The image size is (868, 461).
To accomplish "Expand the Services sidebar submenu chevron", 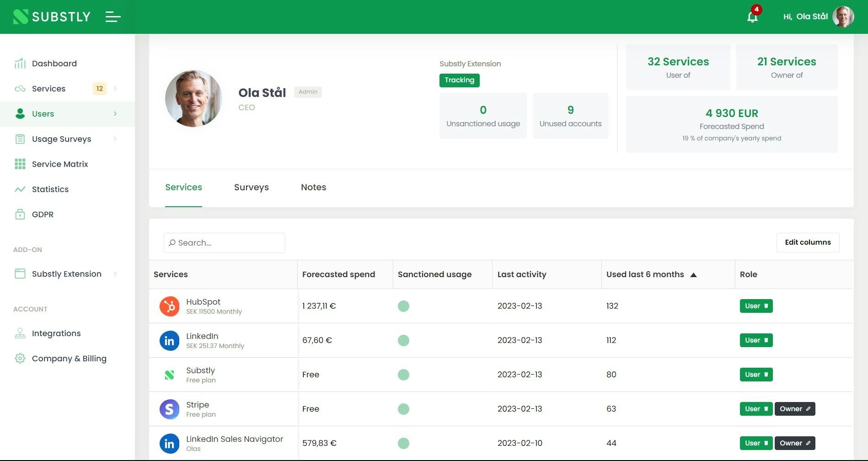I will [x=115, y=89].
